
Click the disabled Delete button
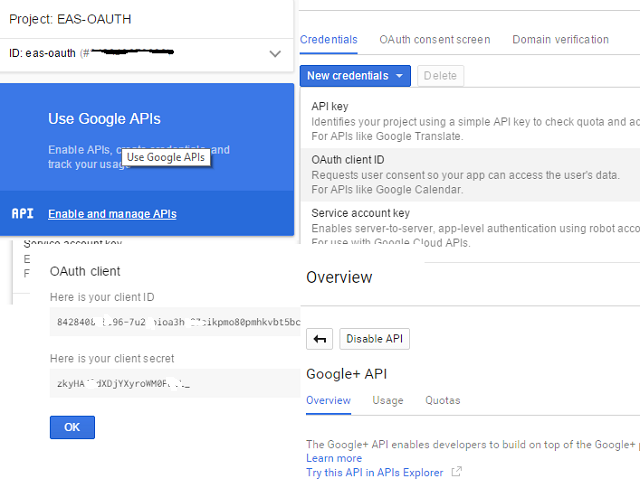click(x=440, y=76)
